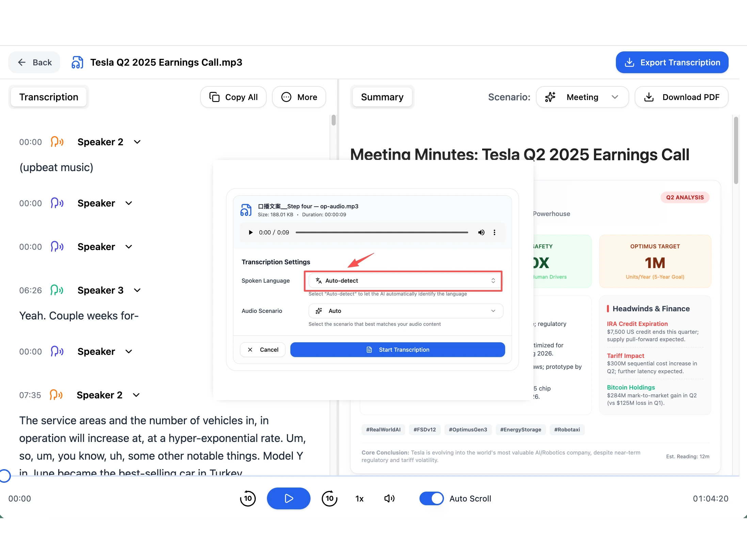
Task: Play the op-audio.mp3 preview in the dialog
Action: [x=251, y=232]
